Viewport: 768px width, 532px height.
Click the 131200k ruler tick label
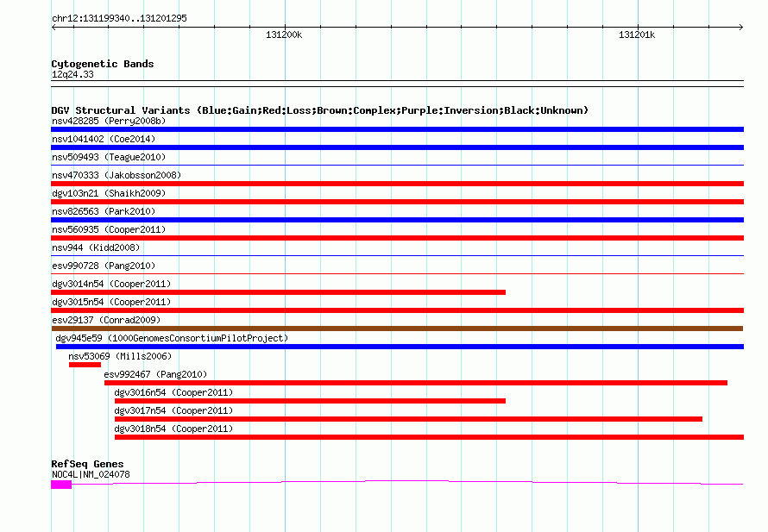tap(284, 34)
